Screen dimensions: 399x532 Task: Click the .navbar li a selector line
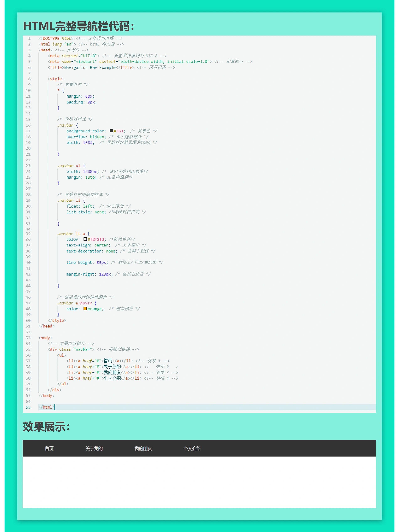[73, 234]
